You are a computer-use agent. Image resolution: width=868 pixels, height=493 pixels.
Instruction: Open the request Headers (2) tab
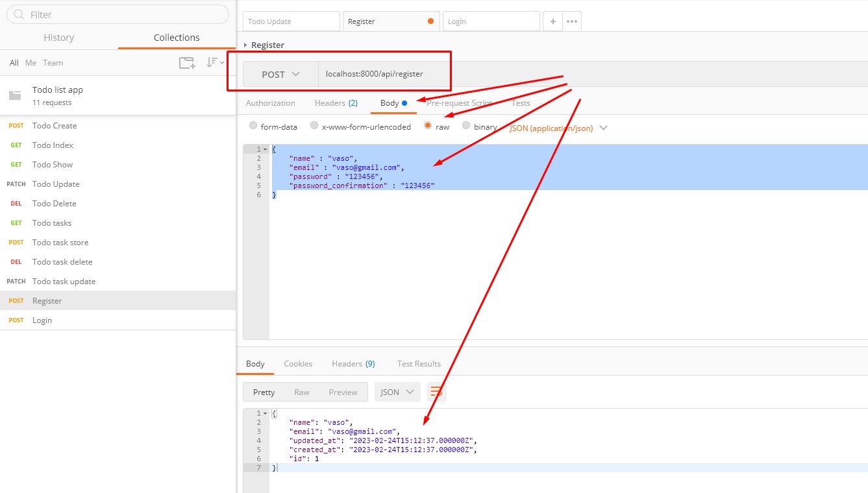click(336, 103)
